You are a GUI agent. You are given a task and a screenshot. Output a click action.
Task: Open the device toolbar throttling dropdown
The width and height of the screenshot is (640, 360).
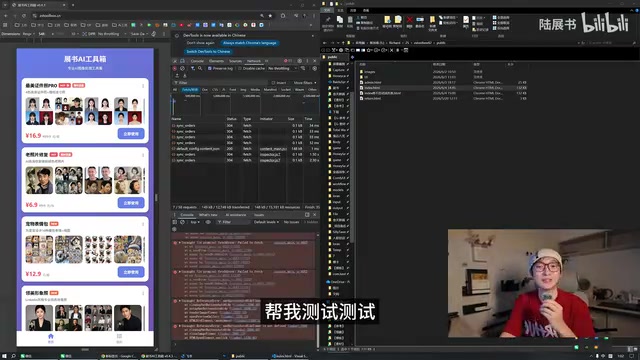(111, 34)
